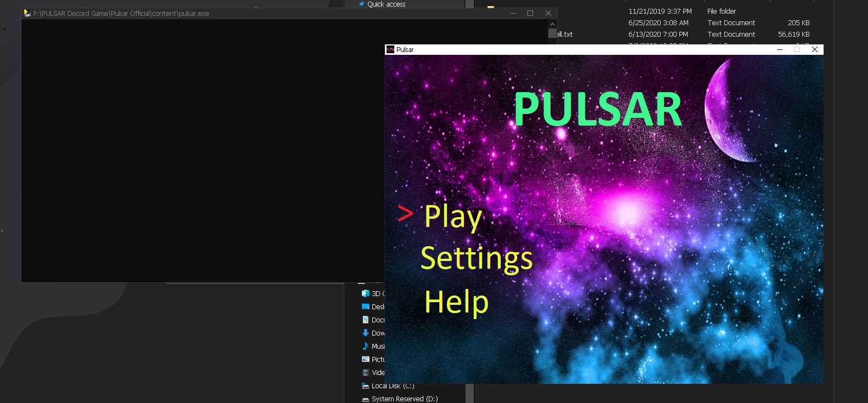
Task: Click the pulsar.exe path in console title bar
Action: [121, 14]
